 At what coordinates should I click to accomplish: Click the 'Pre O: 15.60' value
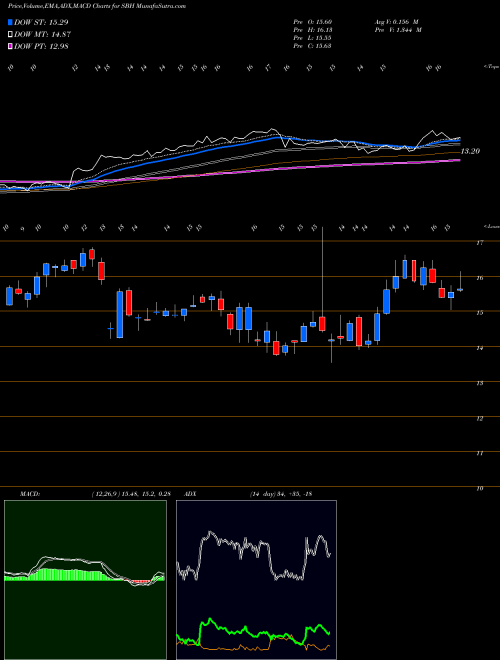point(313,22)
